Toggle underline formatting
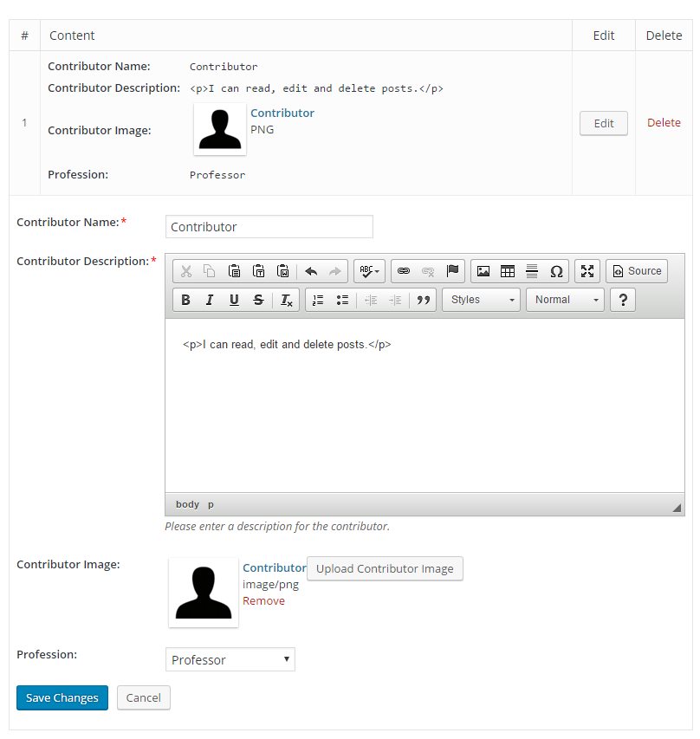Screen dimensions: 700x739 point(234,300)
